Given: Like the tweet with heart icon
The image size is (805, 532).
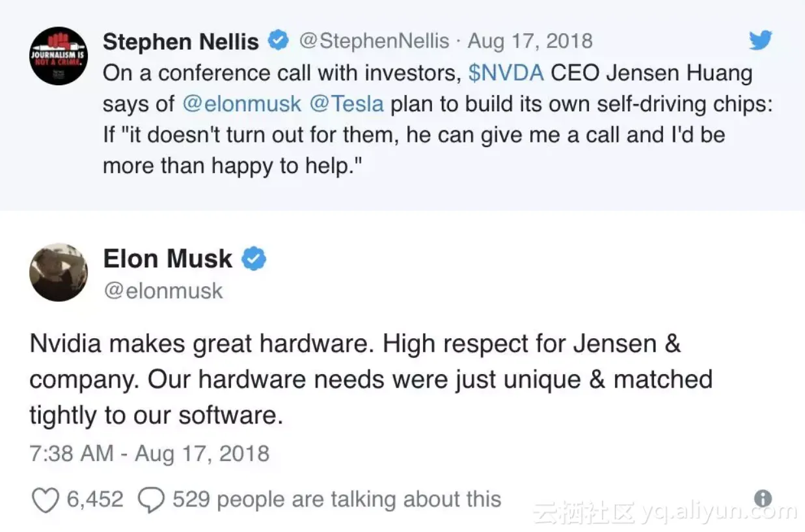Looking at the screenshot, I should pyautogui.click(x=44, y=499).
